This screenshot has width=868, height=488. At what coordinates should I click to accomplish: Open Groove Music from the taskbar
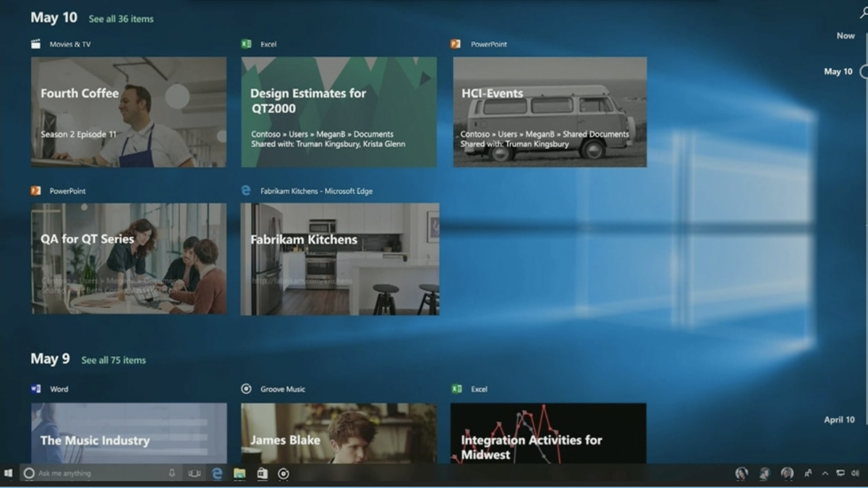(x=284, y=474)
